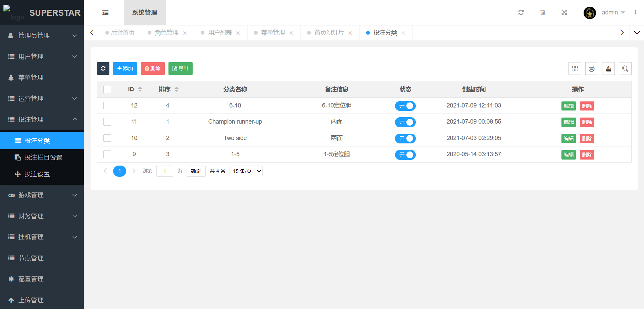Turn off status switch for Champion runner-up
This screenshot has width=644, height=309.
pos(405,122)
